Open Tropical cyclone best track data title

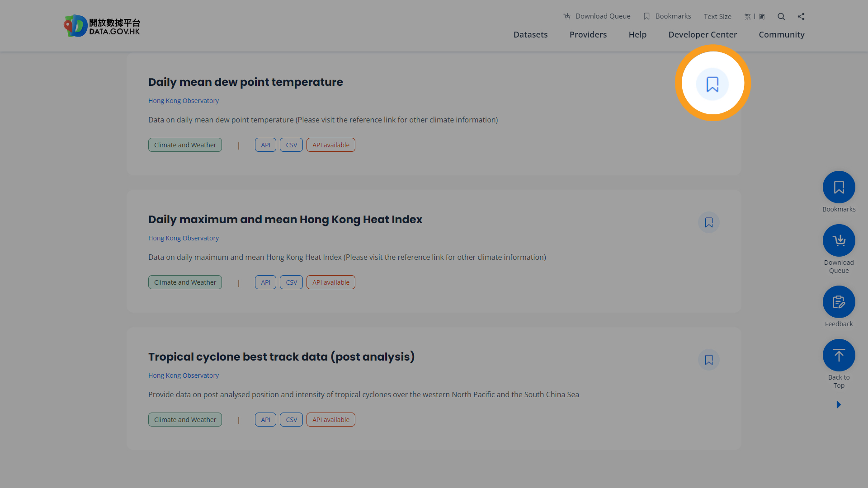click(282, 357)
